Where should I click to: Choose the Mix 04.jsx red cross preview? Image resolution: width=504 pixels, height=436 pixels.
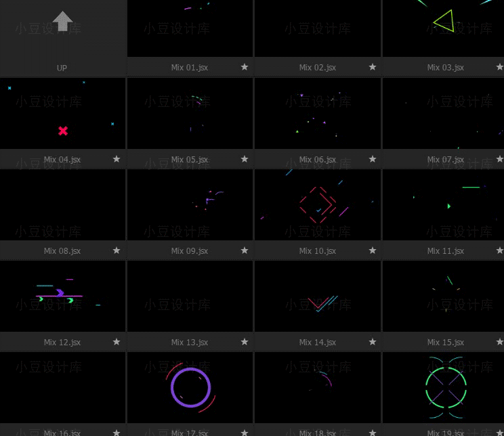[x=63, y=114]
